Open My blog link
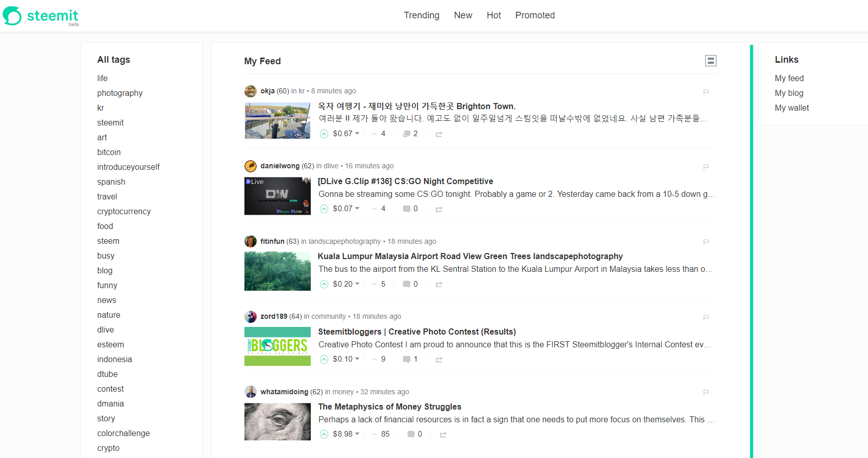868x458 pixels. [x=789, y=93]
